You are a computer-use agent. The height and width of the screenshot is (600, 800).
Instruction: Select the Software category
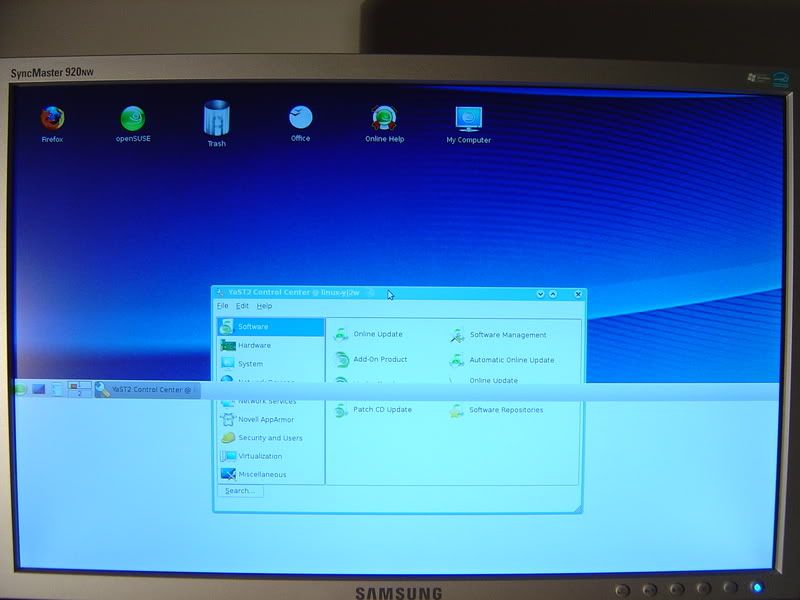pyautogui.click(x=271, y=327)
